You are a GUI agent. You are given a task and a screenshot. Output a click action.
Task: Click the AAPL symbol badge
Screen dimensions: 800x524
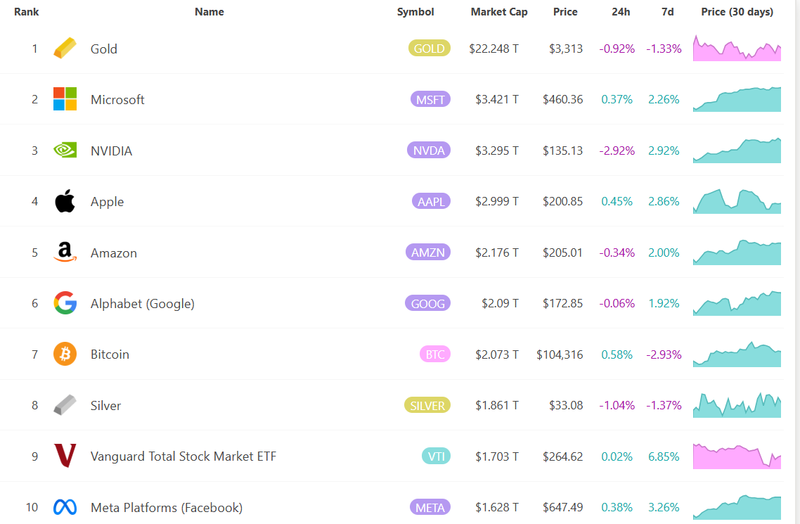point(431,202)
